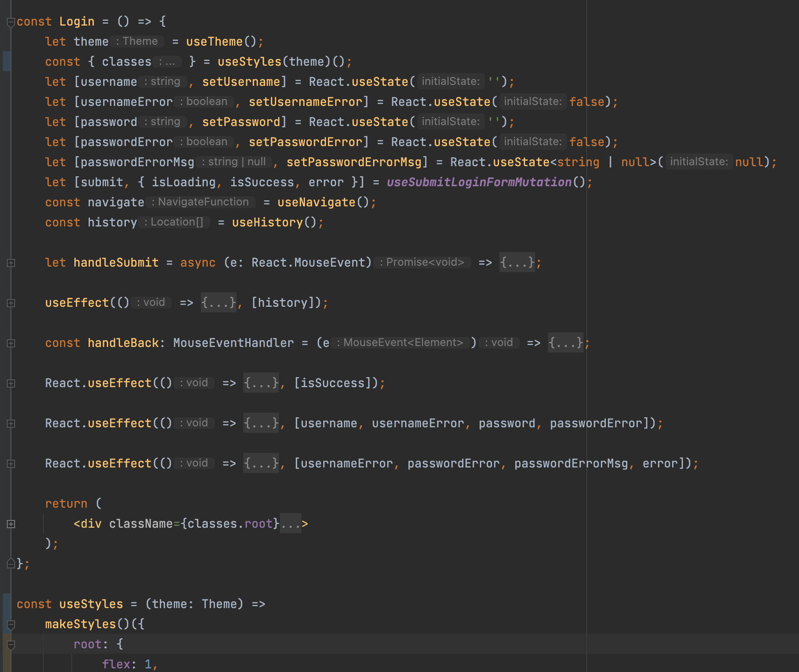This screenshot has height=672, width=799.
Task: Expand gutter fold icon for username, usernameError useEffect
Action: pyautogui.click(x=11, y=424)
